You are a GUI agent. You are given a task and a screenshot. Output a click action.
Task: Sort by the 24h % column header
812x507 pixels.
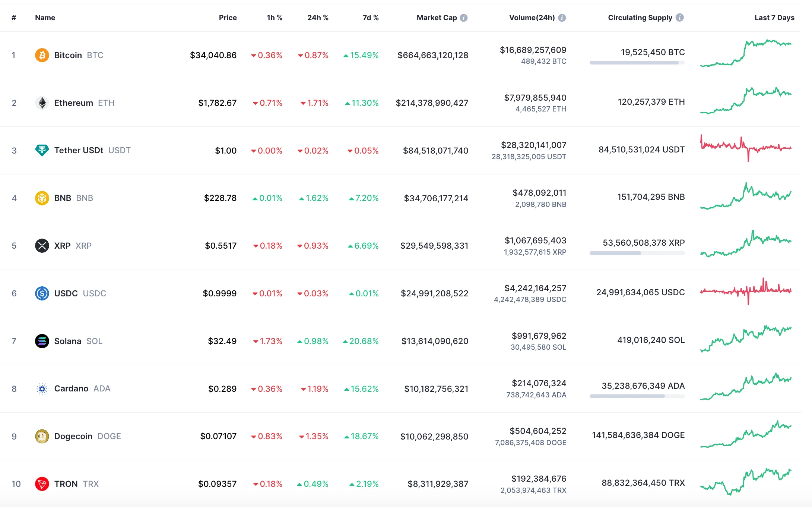click(318, 18)
